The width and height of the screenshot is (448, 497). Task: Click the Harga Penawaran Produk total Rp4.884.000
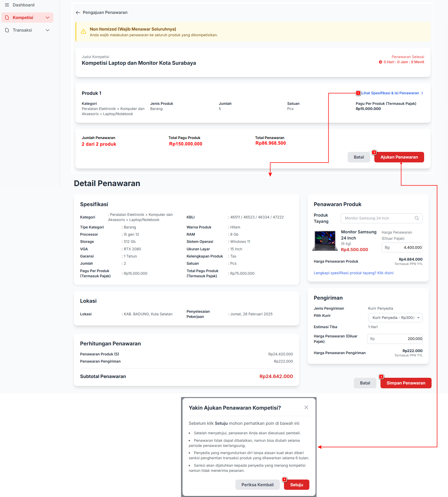click(x=411, y=259)
